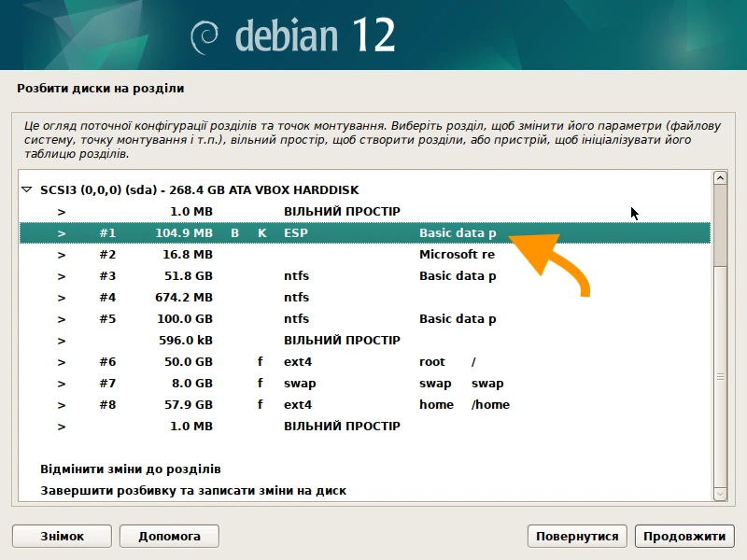Image resolution: width=747 pixels, height=560 pixels.
Task: Click the 'B' bootable flag on partition #1
Action: pos(235,232)
